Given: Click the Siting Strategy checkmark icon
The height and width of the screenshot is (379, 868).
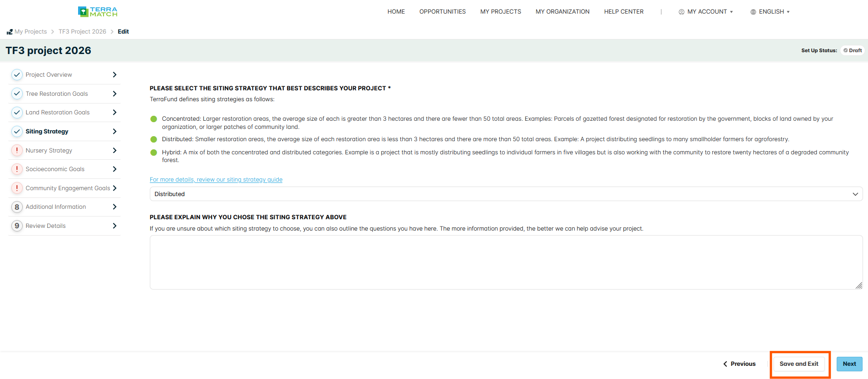Looking at the screenshot, I should pos(17,131).
